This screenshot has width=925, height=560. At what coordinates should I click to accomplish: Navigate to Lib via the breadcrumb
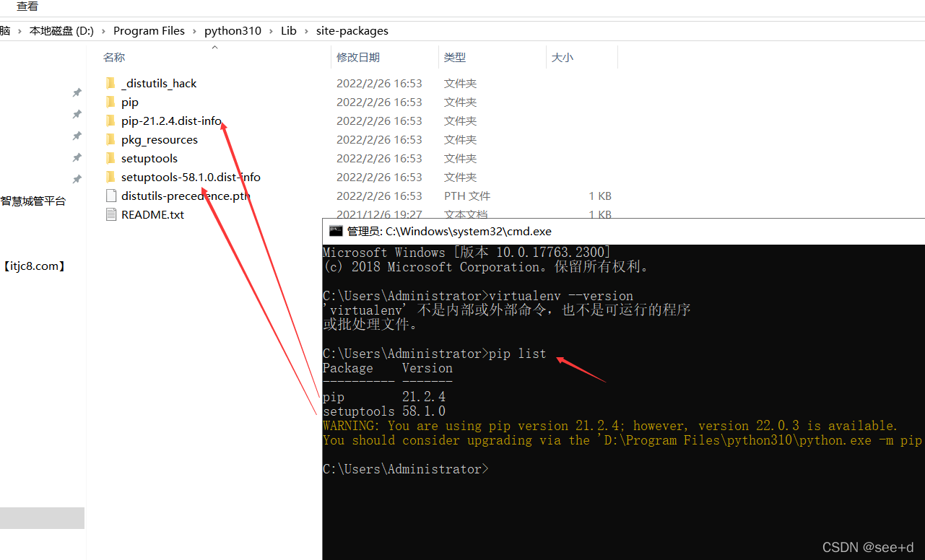[x=288, y=30]
